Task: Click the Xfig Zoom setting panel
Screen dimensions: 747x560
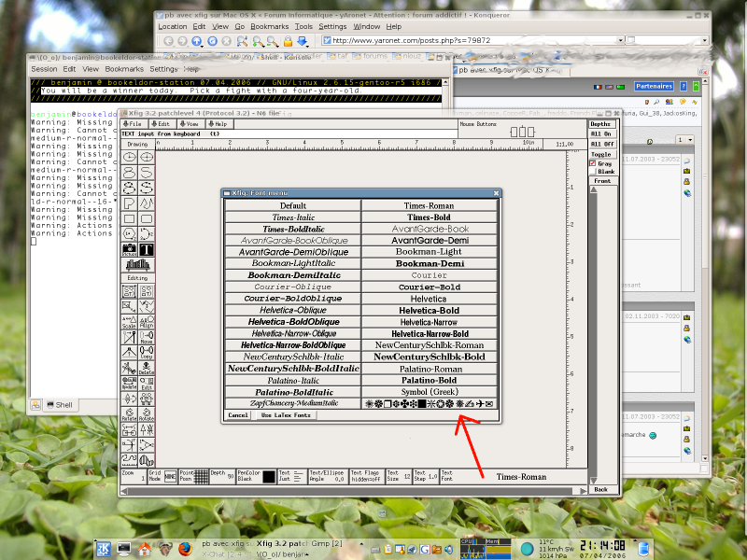Action: click(134, 476)
